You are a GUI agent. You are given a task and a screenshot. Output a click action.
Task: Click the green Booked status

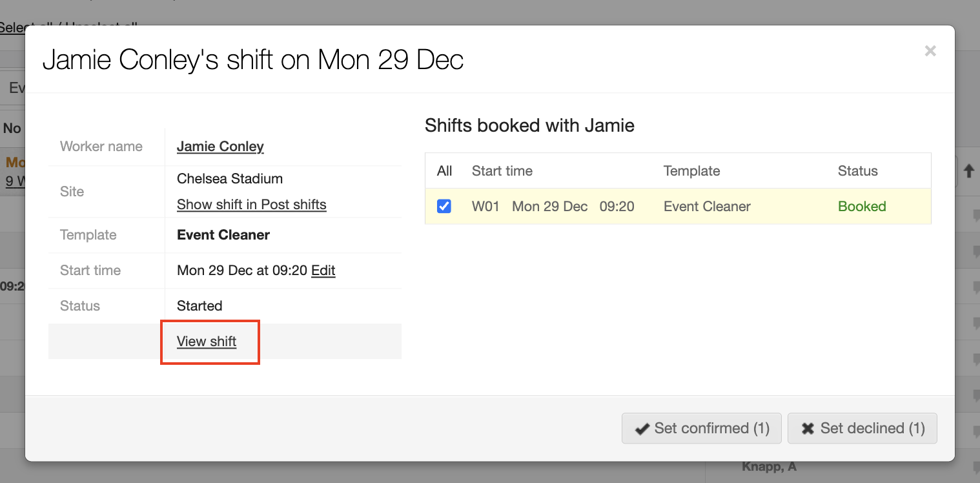pos(861,207)
